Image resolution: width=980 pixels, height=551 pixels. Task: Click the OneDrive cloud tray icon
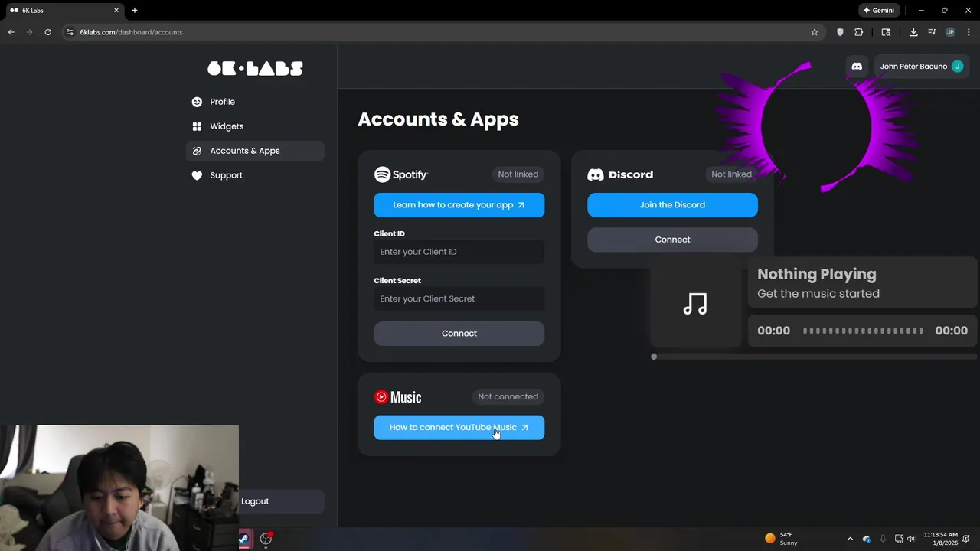[867, 539]
